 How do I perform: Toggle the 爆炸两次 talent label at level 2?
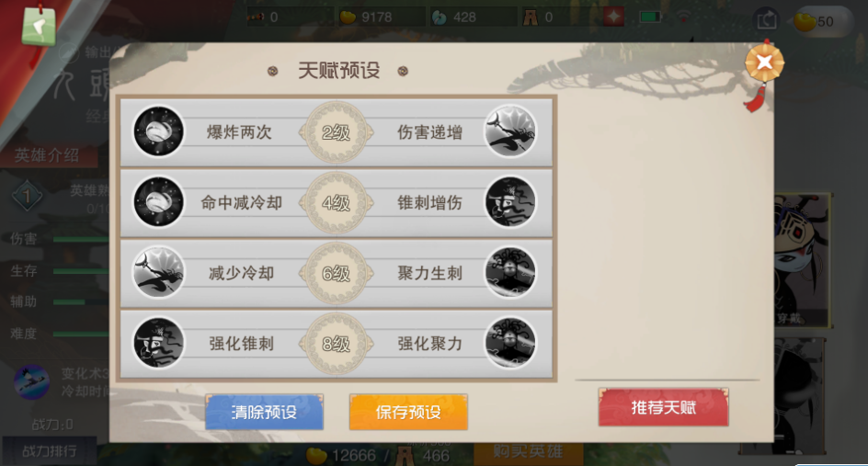point(239,132)
